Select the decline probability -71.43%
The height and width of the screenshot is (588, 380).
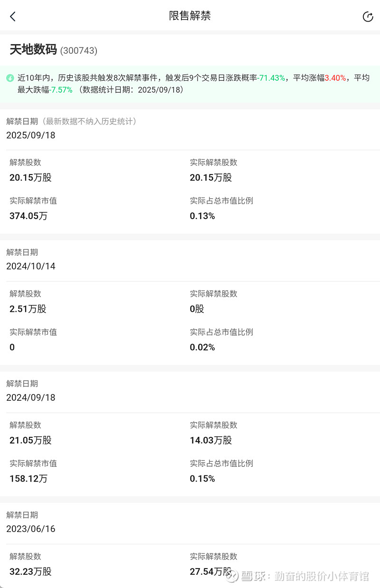pyautogui.click(x=271, y=78)
